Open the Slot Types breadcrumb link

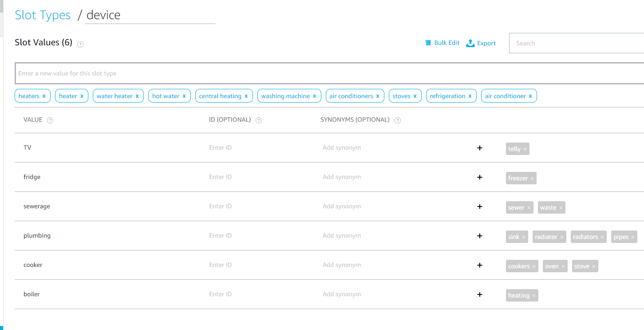tap(43, 15)
